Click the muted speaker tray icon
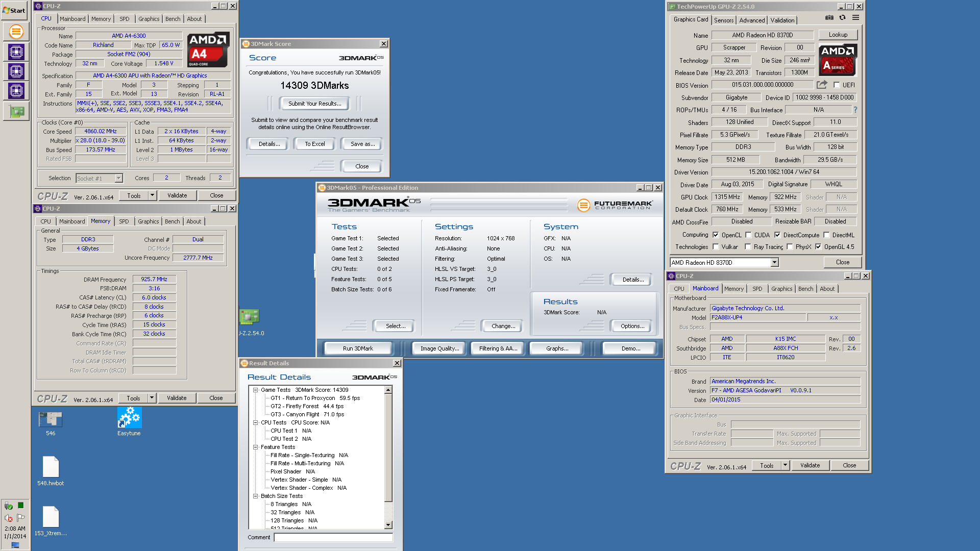 [9, 518]
